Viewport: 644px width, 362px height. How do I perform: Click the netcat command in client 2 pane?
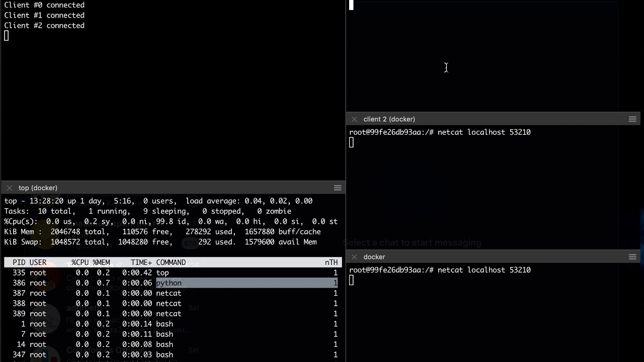(484, 132)
